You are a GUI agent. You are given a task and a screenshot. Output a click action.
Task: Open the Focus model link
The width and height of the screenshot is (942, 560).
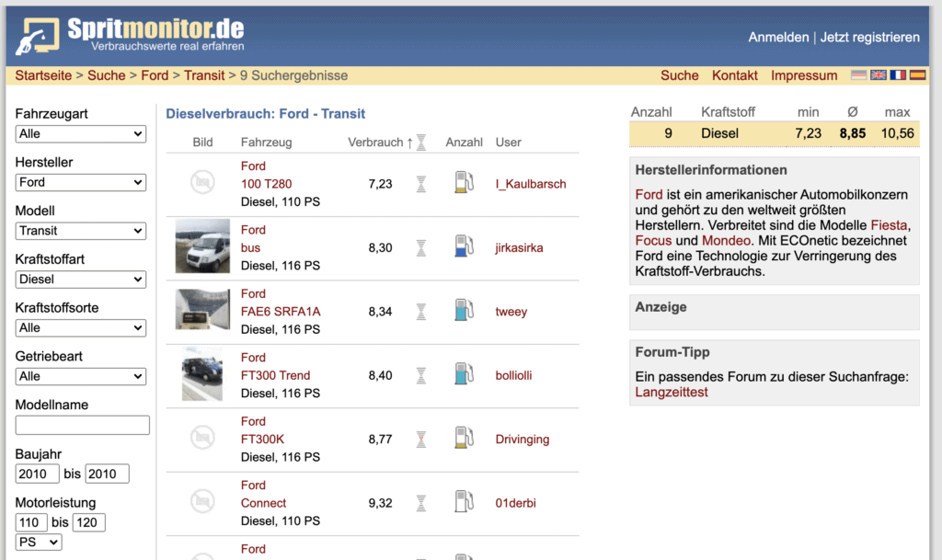point(654,241)
